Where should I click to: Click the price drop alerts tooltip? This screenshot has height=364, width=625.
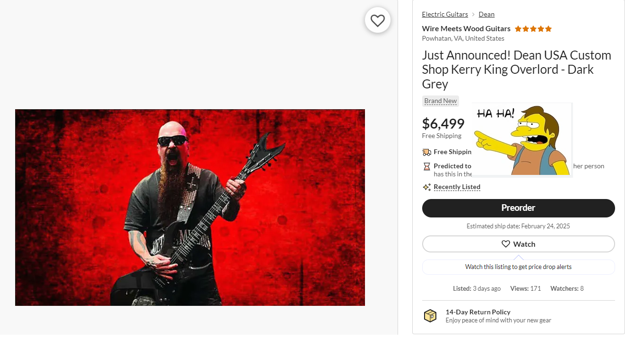[518, 267]
